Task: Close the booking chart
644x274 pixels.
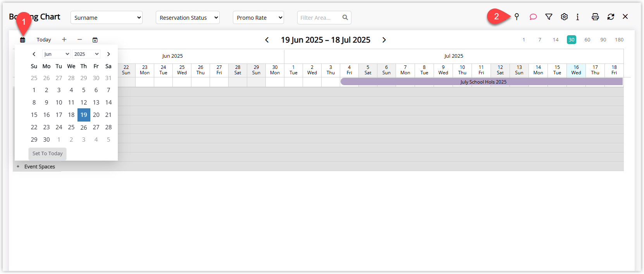Action: pos(625,17)
